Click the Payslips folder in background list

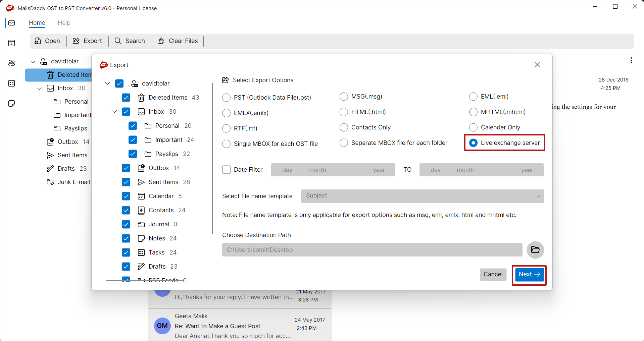[x=70, y=128]
